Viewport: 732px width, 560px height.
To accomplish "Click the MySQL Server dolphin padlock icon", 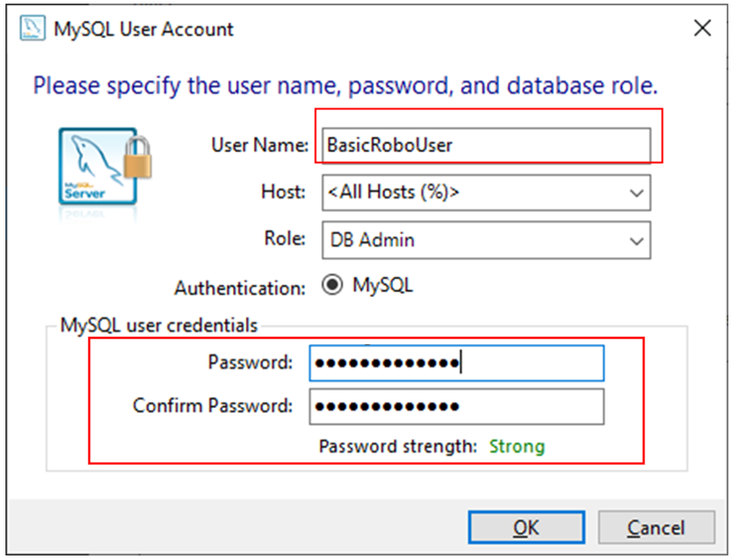I will coord(104,165).
